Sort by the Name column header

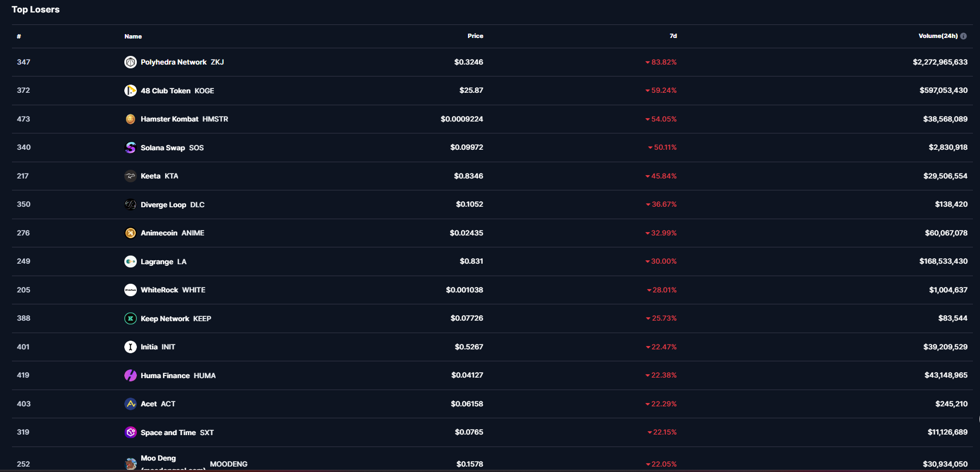click(133, 36)
